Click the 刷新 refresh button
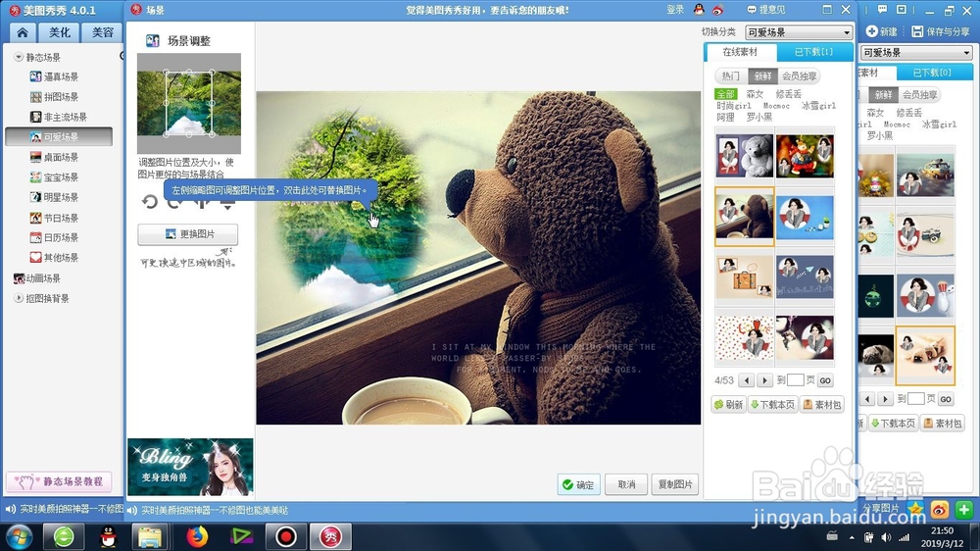 click(729, 405)
